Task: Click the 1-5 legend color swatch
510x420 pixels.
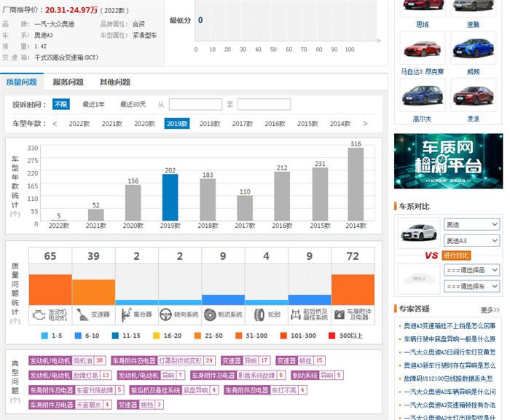Action: [44, 336]
